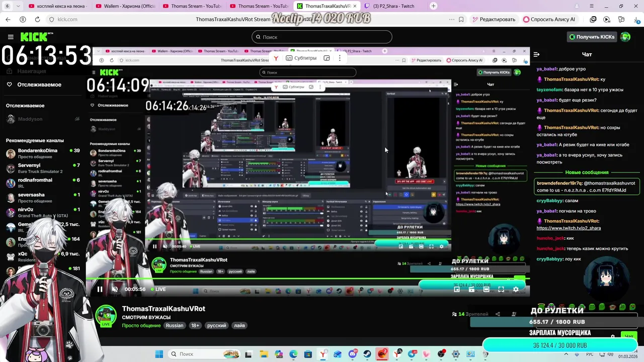Switch to the P2_Shara - Twitch tab
This screenshot has height=362, width=644.
coord(393,6)
